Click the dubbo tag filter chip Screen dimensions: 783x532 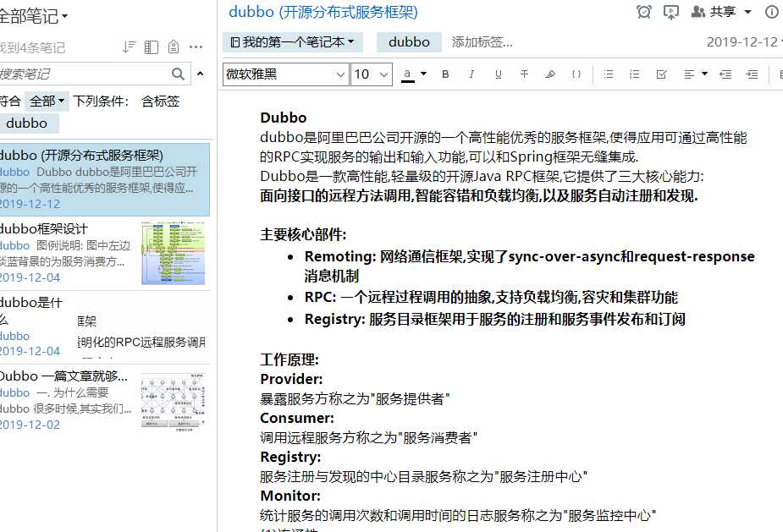[x=29, y=123]
